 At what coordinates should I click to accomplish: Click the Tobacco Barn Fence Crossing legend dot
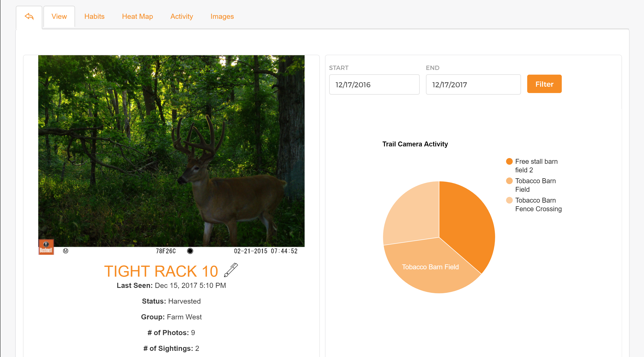tap(509, 200)
